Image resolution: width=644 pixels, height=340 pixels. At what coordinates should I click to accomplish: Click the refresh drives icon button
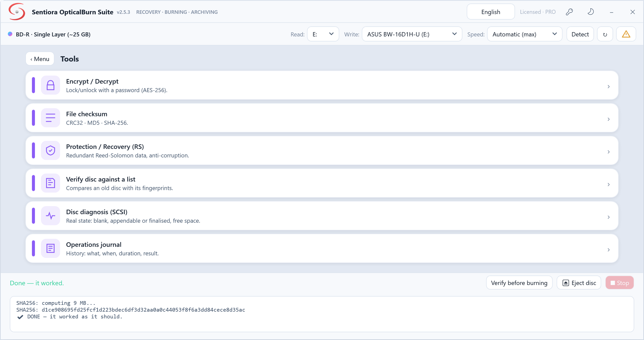(x=605, y=34)
